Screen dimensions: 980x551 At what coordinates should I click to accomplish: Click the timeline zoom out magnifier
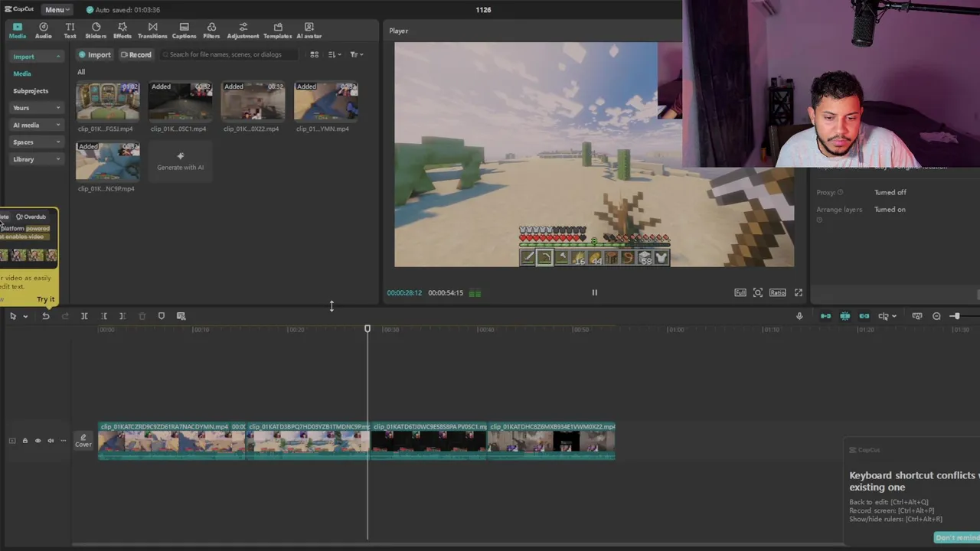tap(936, 316)
